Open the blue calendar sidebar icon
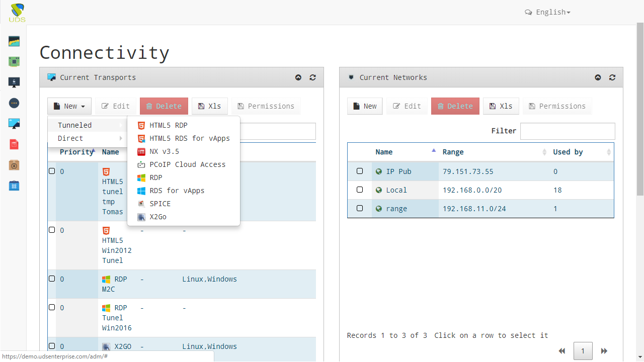The height and width of the screenshot is (362, 644). coord(14,186)
